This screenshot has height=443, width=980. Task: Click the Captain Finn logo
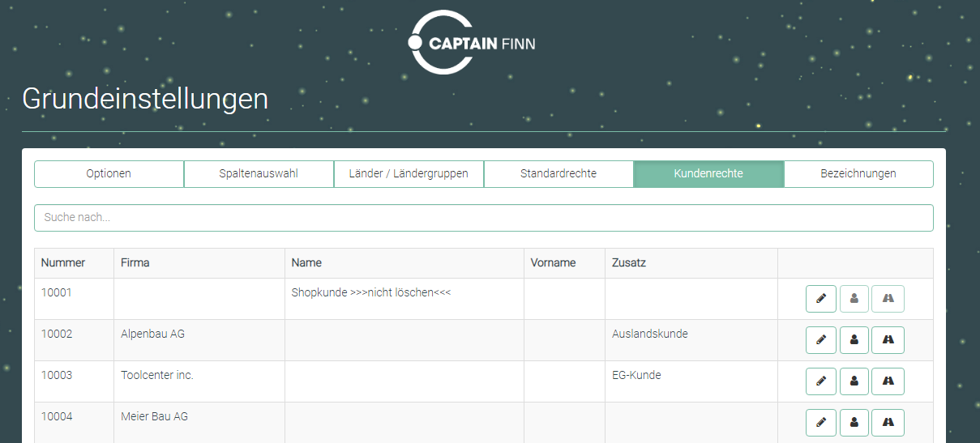pos(472,43)
